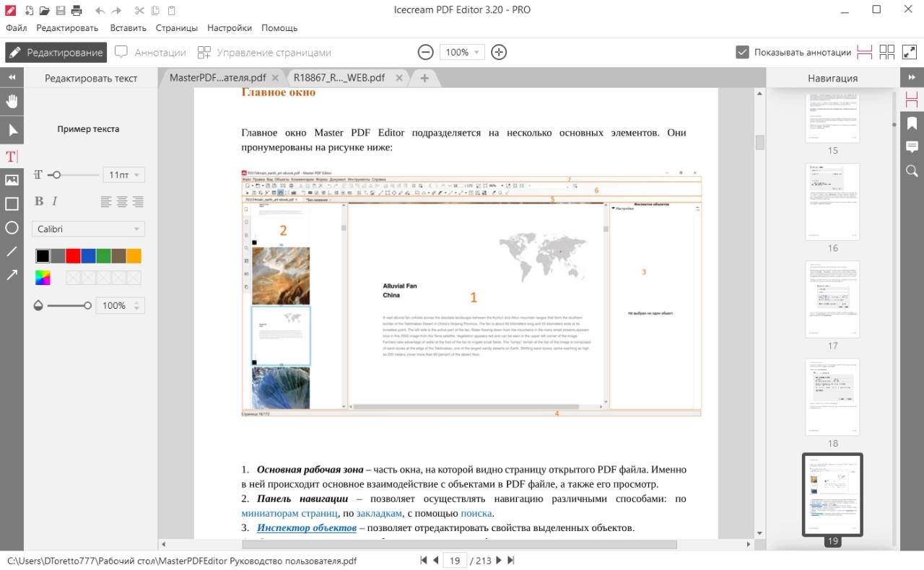
Task: Click the page number field showing 19
Action: click(x=455, y=560)
